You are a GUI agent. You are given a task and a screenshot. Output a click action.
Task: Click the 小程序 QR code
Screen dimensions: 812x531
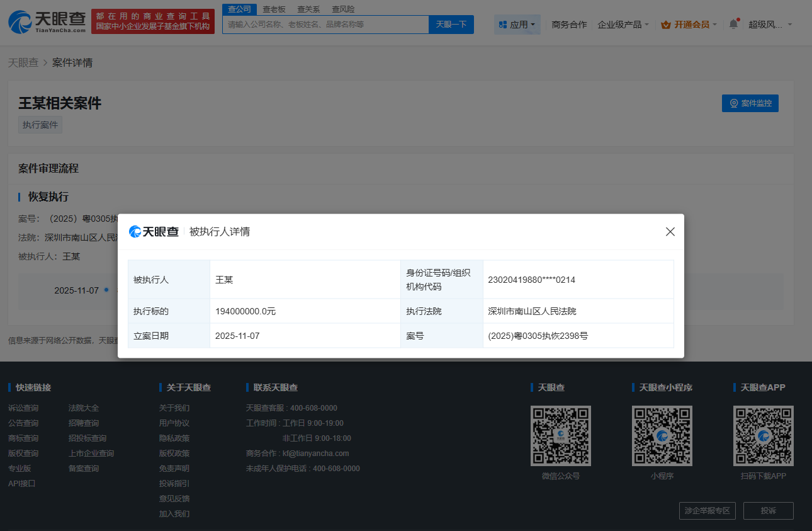(662, 436)
